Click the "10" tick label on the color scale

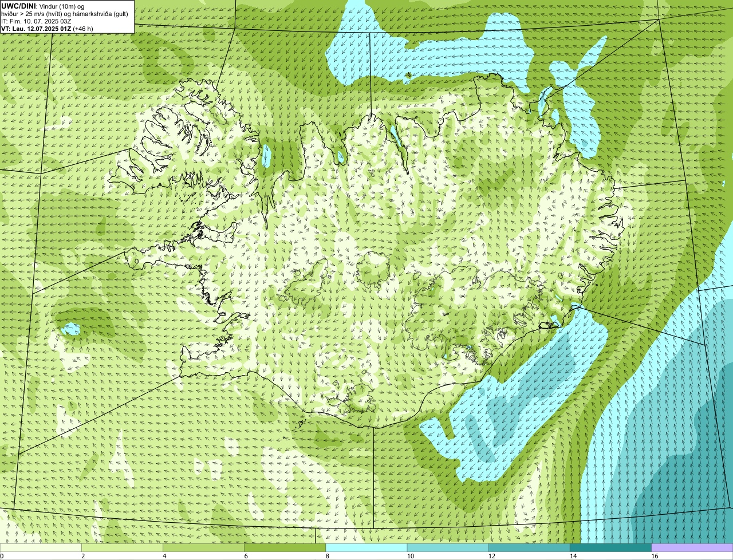click(x=411, y=556)
